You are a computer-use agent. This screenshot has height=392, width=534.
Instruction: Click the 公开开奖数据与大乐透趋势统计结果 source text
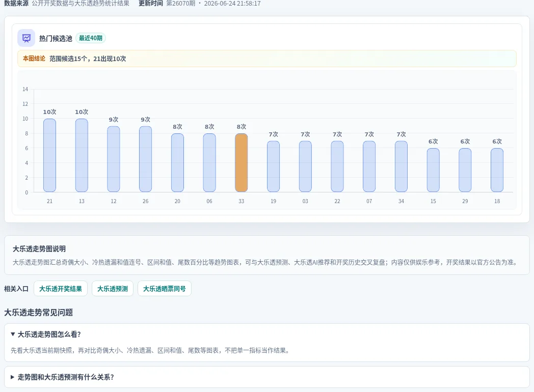click(81, 4)
